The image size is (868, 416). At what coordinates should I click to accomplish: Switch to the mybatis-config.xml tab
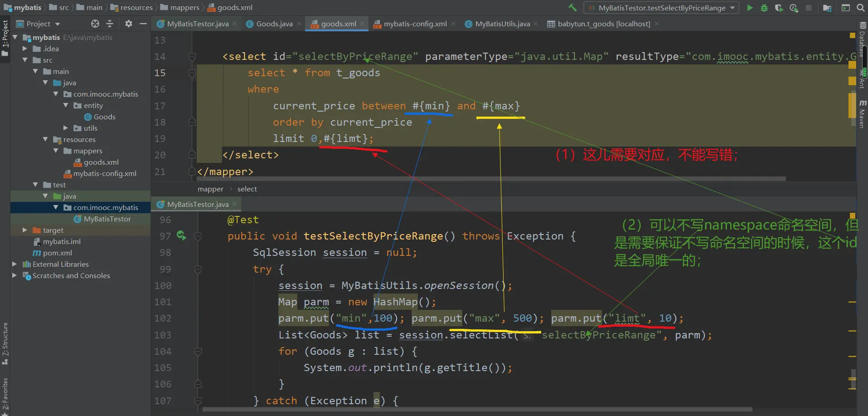(415, 24)
